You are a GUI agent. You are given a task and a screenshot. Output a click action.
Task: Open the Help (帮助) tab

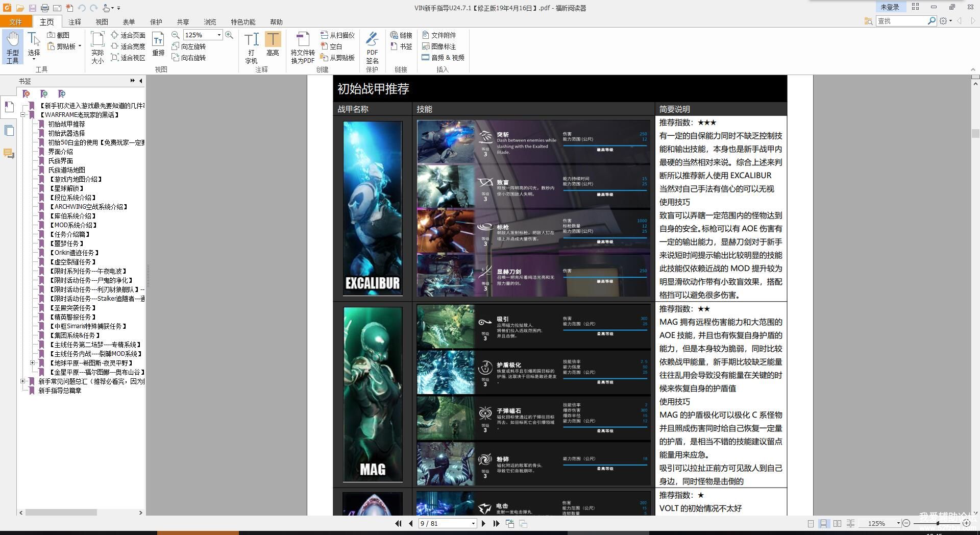point(276,21)
